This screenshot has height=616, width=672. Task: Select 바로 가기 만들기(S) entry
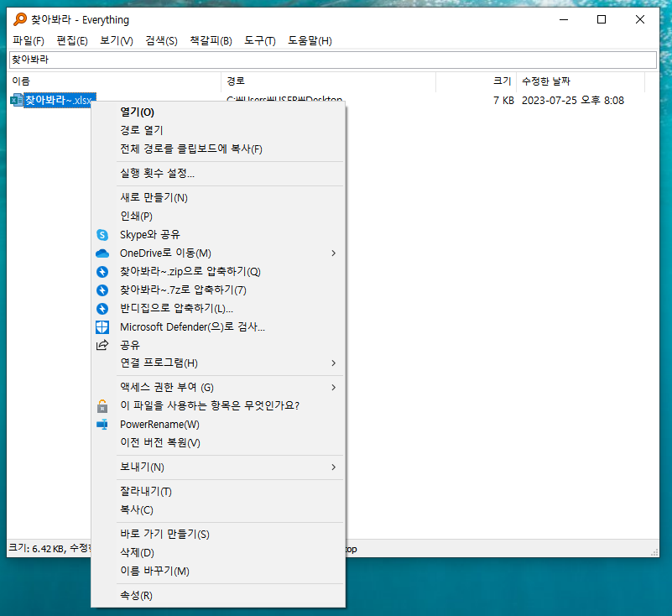pos(218,534)
